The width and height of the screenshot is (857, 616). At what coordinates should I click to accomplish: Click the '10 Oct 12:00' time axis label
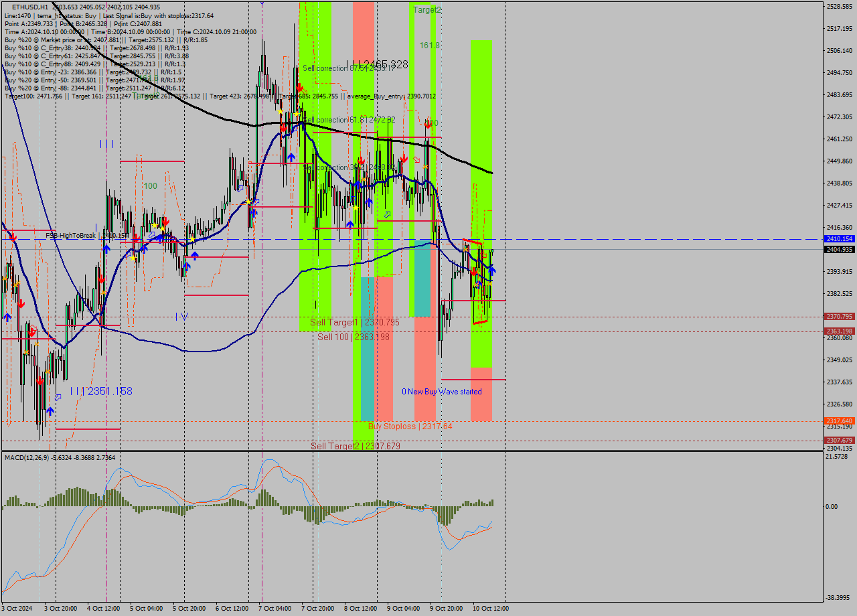[x=491, y=609]
